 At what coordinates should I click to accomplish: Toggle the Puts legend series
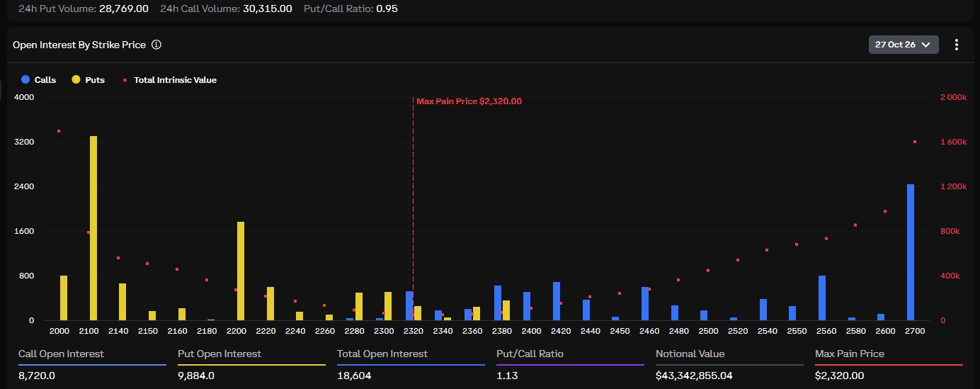[x=89, y=80]
